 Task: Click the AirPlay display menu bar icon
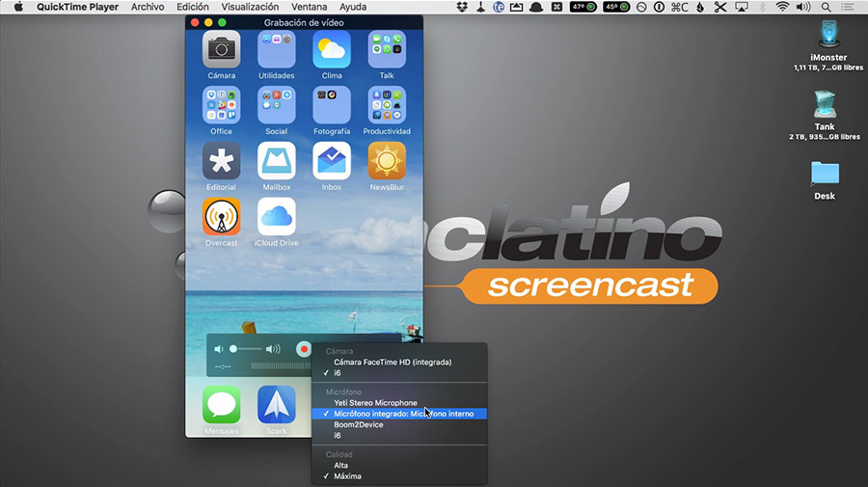click(742, 7)
